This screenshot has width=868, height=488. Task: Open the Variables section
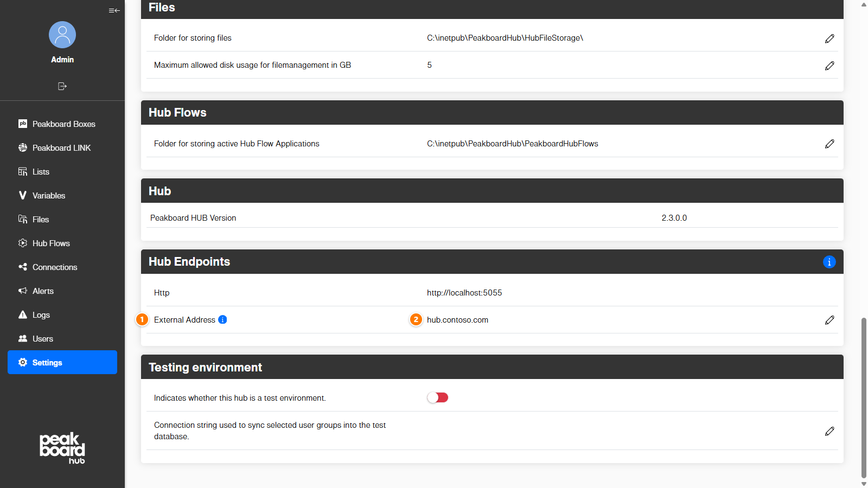tap(62, 195)
